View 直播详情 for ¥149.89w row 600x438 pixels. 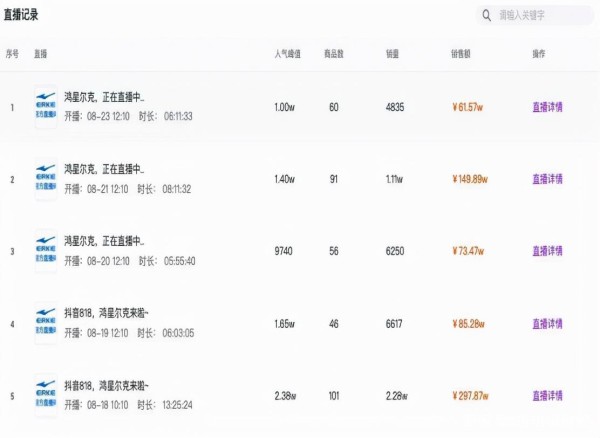(x=548, y=179)
